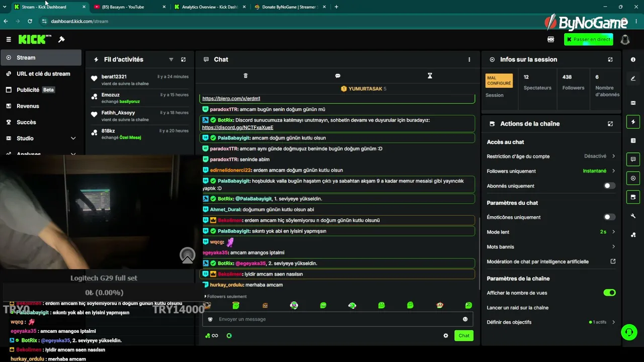
Task: Open the user avatar menu
Action: (625, 40)
